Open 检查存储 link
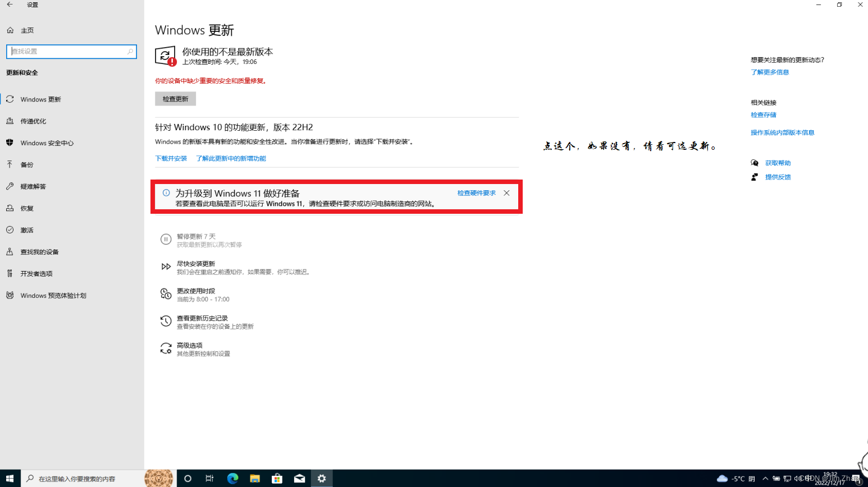The image size is (868, 487). tap(764, 115)
